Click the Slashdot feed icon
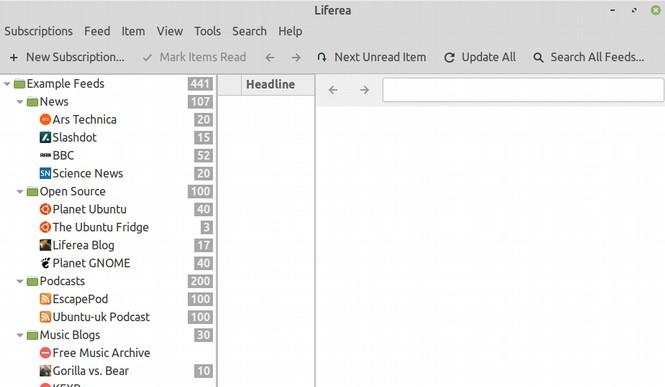The width and height of the screenshot is (665, 387). pos(45,137)
